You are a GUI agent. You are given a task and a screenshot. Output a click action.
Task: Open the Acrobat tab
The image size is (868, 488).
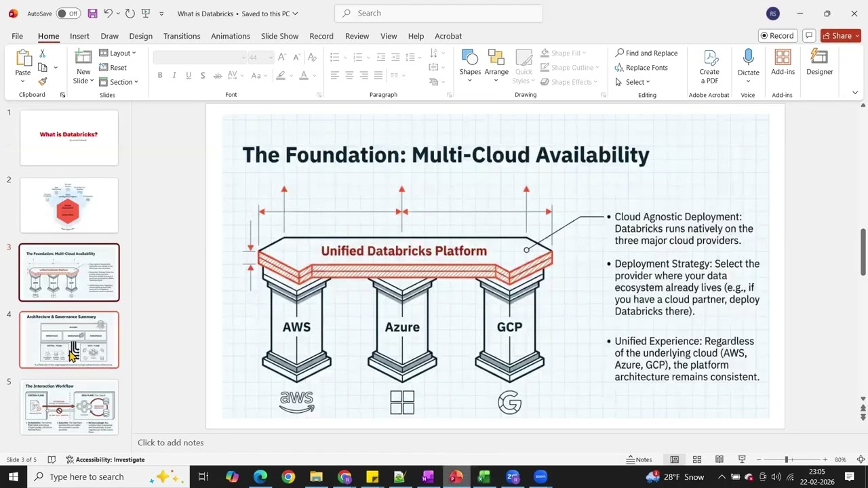point(448,36)
